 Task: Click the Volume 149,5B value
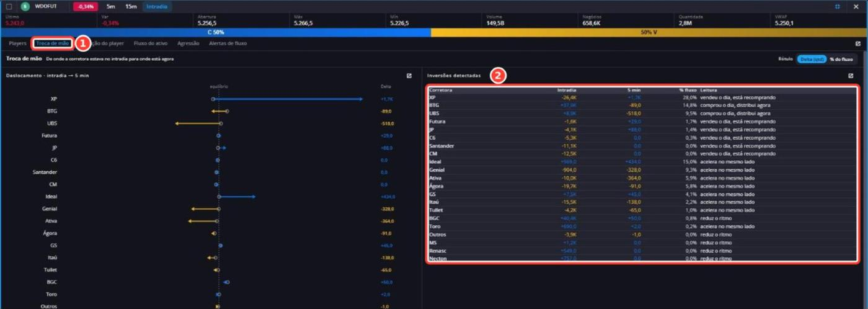coord(495,23)
